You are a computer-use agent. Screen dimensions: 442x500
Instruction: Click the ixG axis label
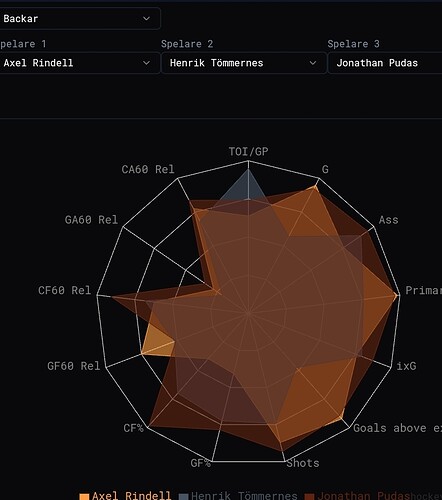[406, 366]
